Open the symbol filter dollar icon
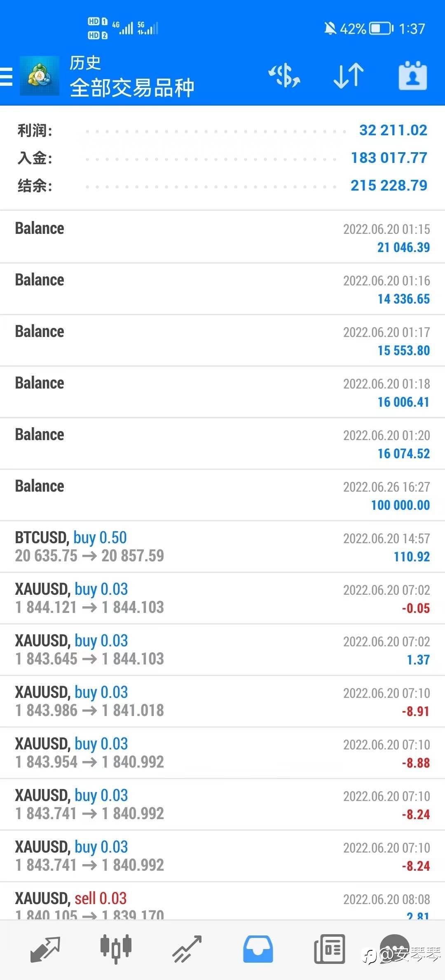The width and height of the screenshot is (445, 980). 284,76
